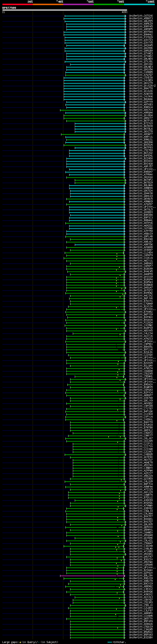Select the UniRef100_B1V130 entry
The image size is (157, 644).
click(141, 307)
